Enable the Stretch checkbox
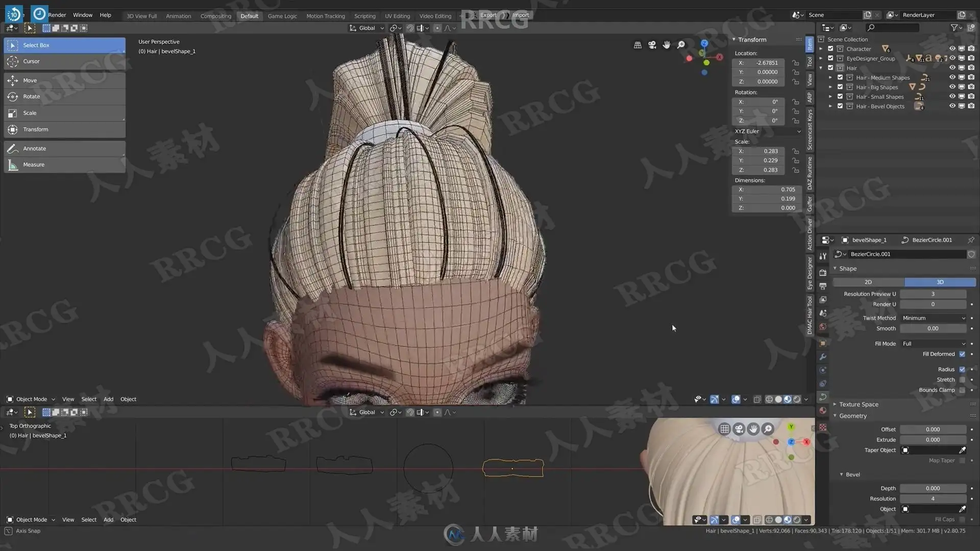The image size is (980, 551). click(962, 380)
